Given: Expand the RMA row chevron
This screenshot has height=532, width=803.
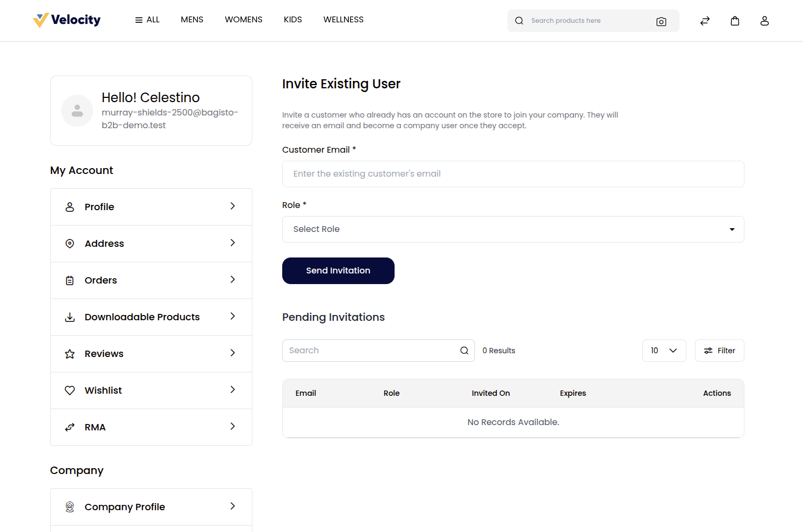Looking at the screenshot, I should 233,427.
